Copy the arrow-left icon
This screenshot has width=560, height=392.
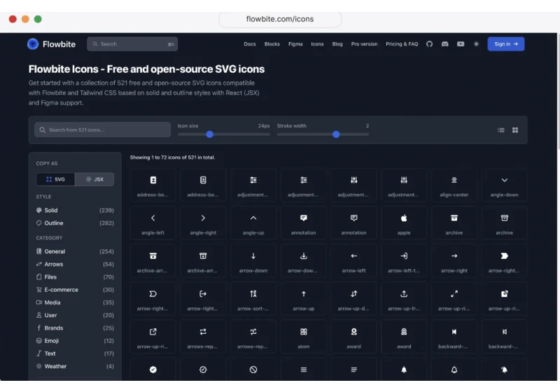353,261
